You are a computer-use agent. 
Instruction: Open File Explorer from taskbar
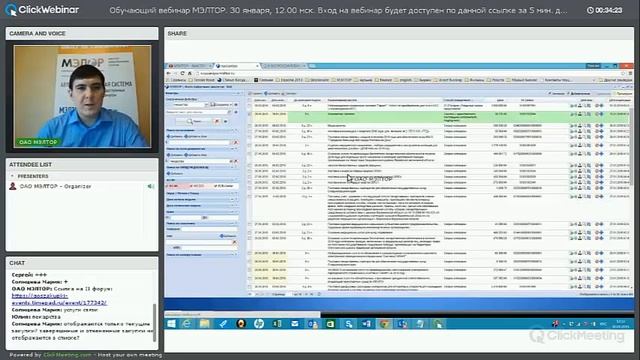click(x=204, y=324)
